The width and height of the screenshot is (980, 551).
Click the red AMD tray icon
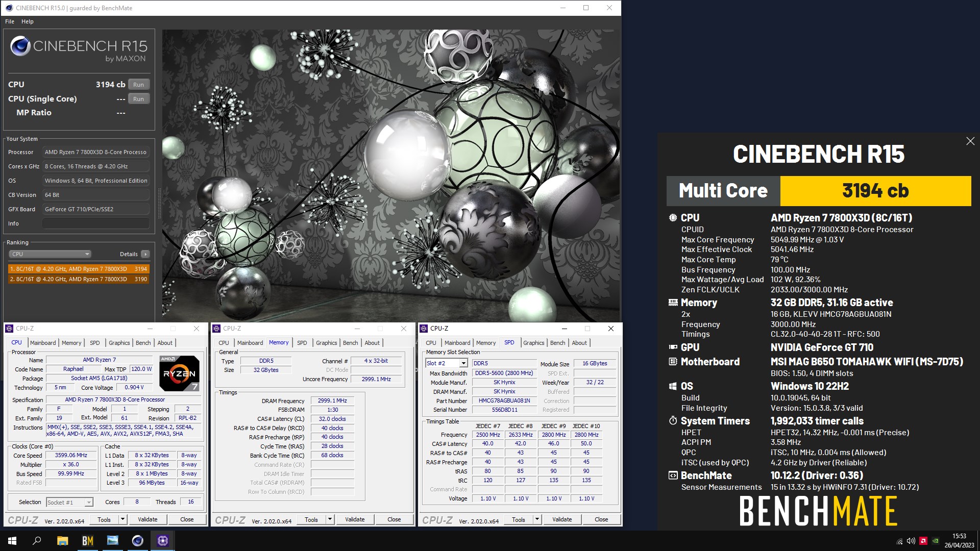coord(923,541)
